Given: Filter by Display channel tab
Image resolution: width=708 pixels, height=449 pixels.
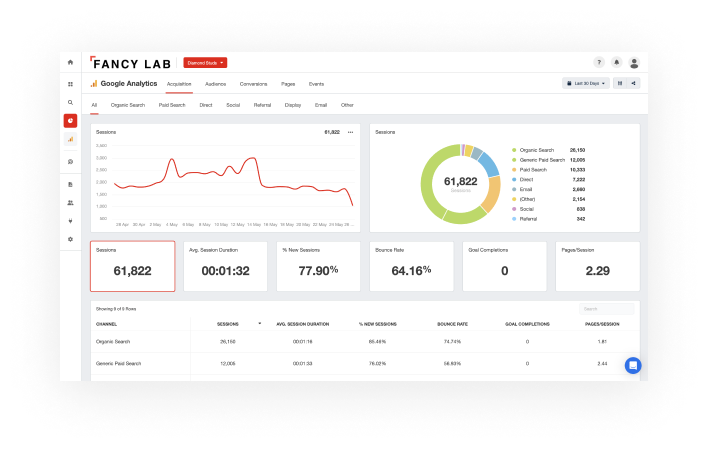Looking at the screenshot, I should point(293,105).
